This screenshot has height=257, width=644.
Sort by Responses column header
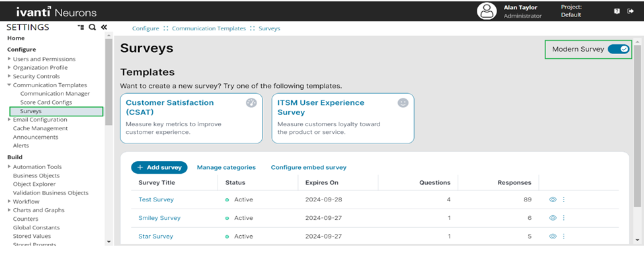coord(514,183)
